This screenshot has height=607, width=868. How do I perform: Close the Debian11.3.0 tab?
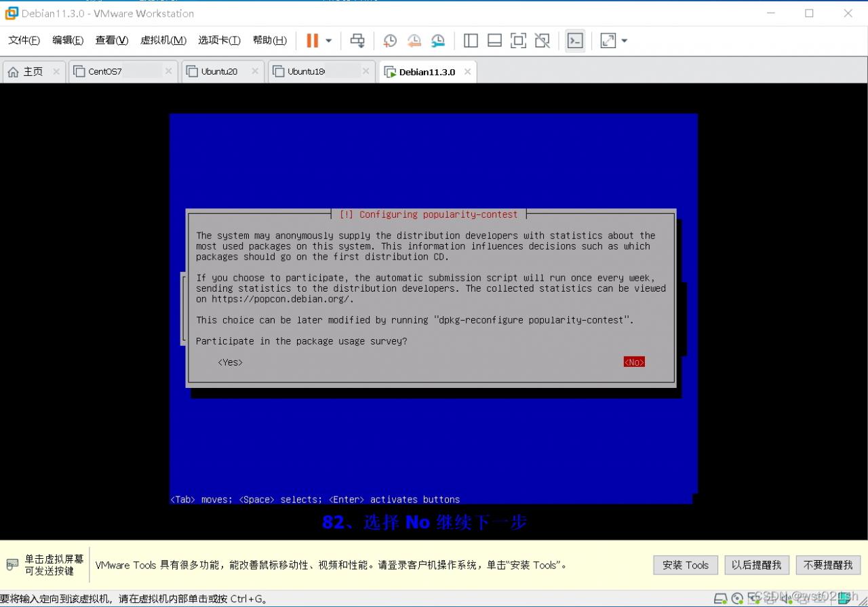(x=467, y=71)
